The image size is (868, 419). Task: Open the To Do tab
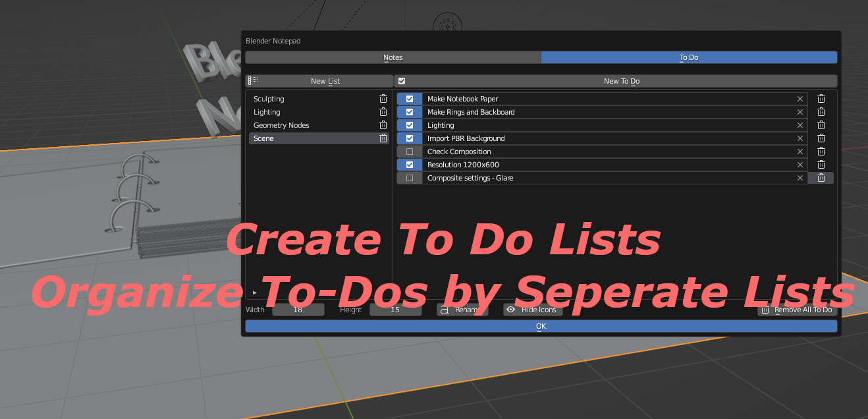(689, 57)
